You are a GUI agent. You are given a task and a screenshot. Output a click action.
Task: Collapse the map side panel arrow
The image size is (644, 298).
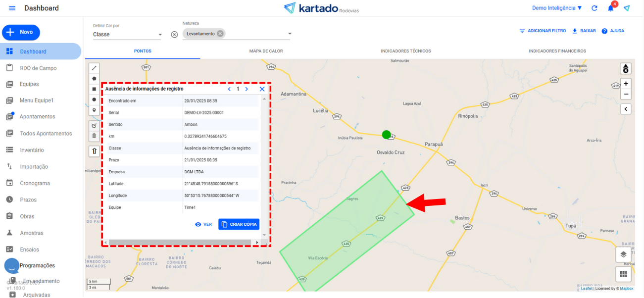(626, 109)
